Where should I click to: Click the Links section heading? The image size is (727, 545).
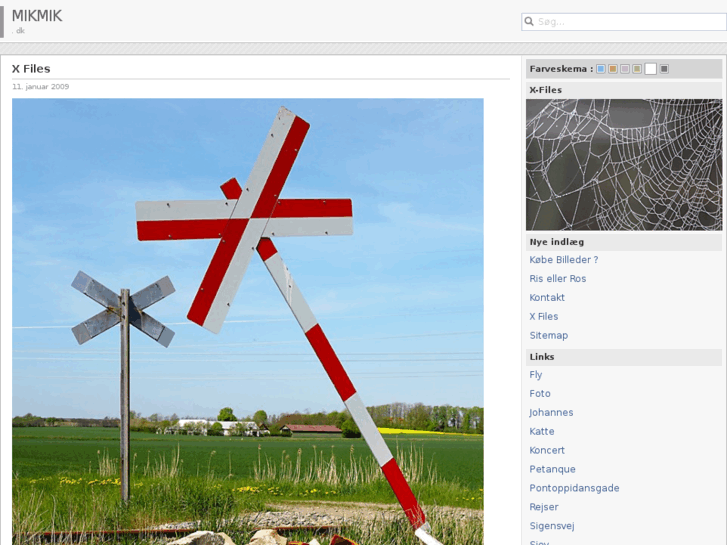(542, 357)
